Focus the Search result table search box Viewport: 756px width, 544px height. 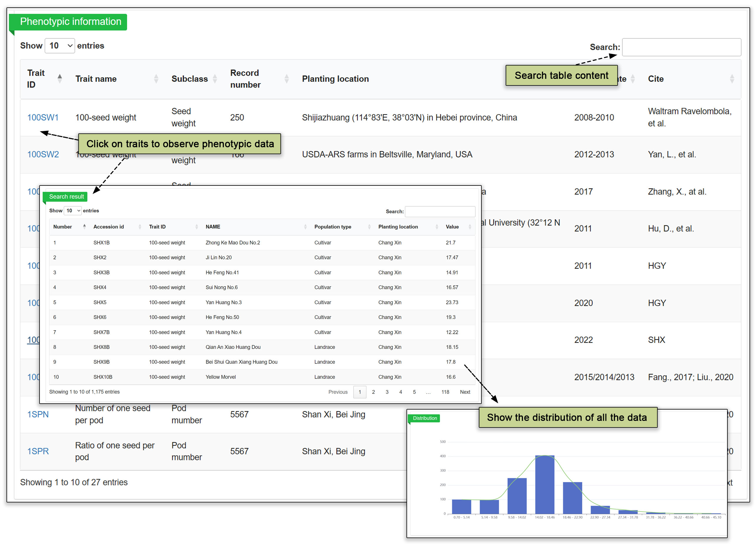coord(440,211)
